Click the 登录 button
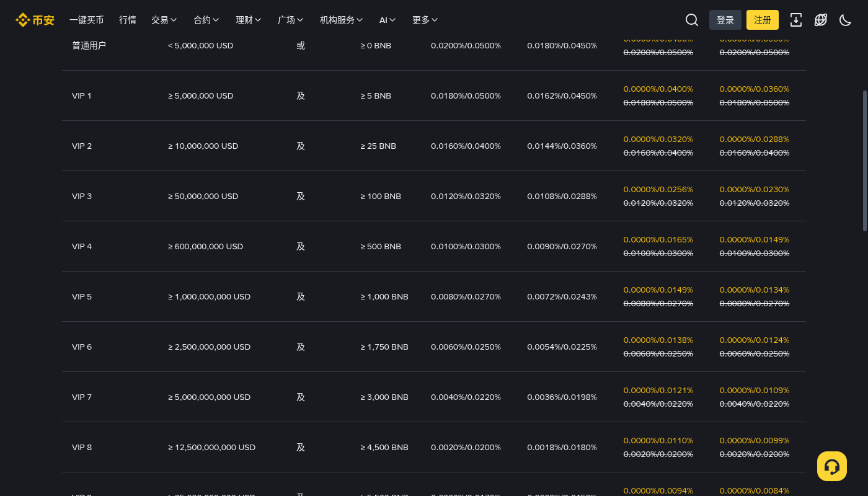The height and width of the screenshot is (496, 868). pos(725,20)
